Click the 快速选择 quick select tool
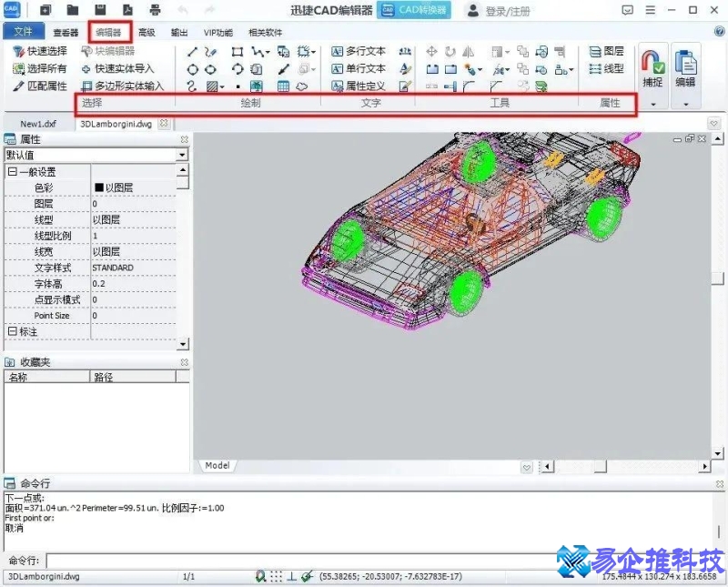Viewport: 728px width, 587px height. click(39, 51)
